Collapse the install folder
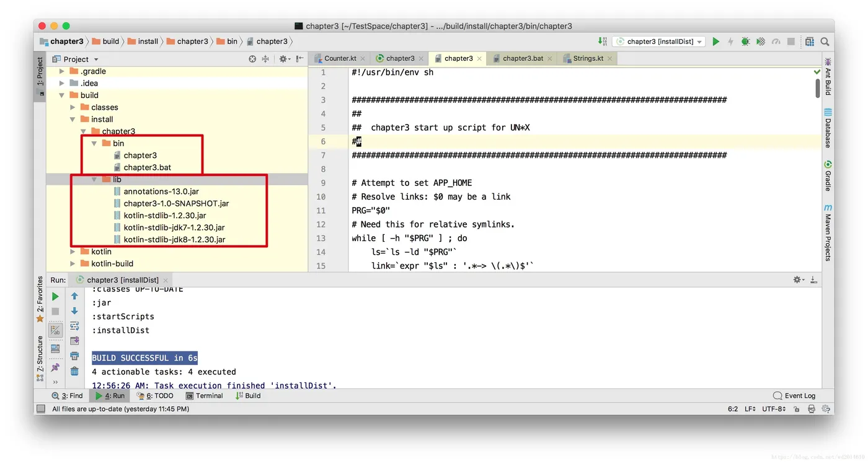This screenshot has height=463, width=868. pos(73,120)
